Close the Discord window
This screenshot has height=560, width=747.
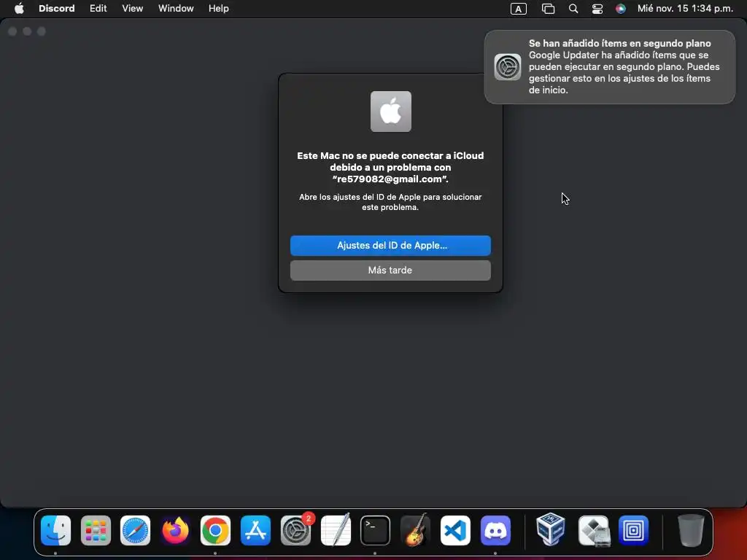[13, 31]
